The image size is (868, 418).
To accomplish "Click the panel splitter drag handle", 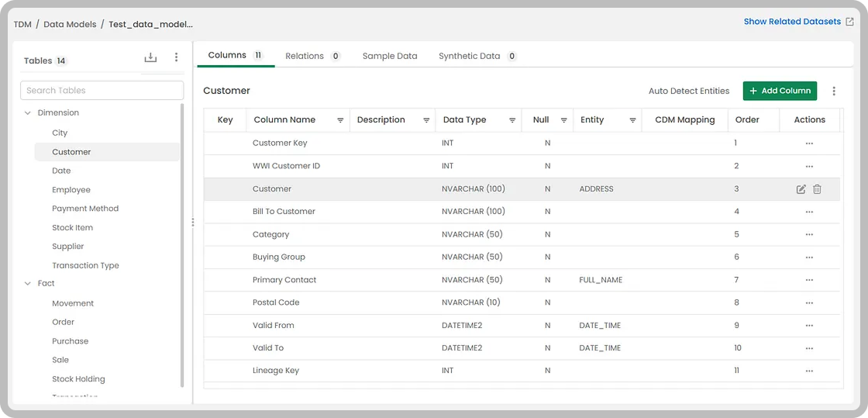I will (x=193, y=222).
